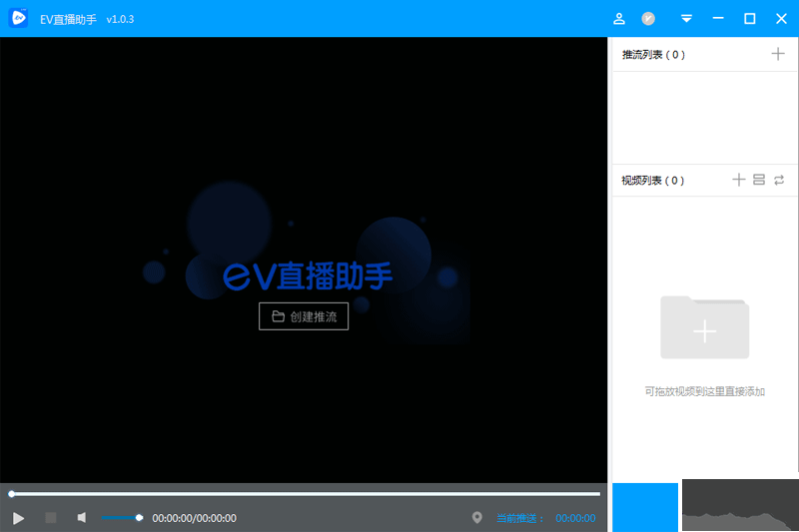Add a new stream to 推流列表
This screenshot has width=799, height=532.
[x=778, y=54]
